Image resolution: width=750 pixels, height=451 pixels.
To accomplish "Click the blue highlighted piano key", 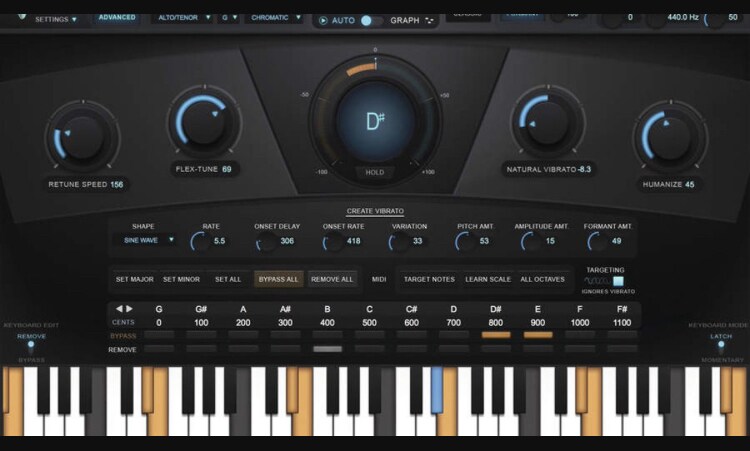I will (x=437, y=390).
